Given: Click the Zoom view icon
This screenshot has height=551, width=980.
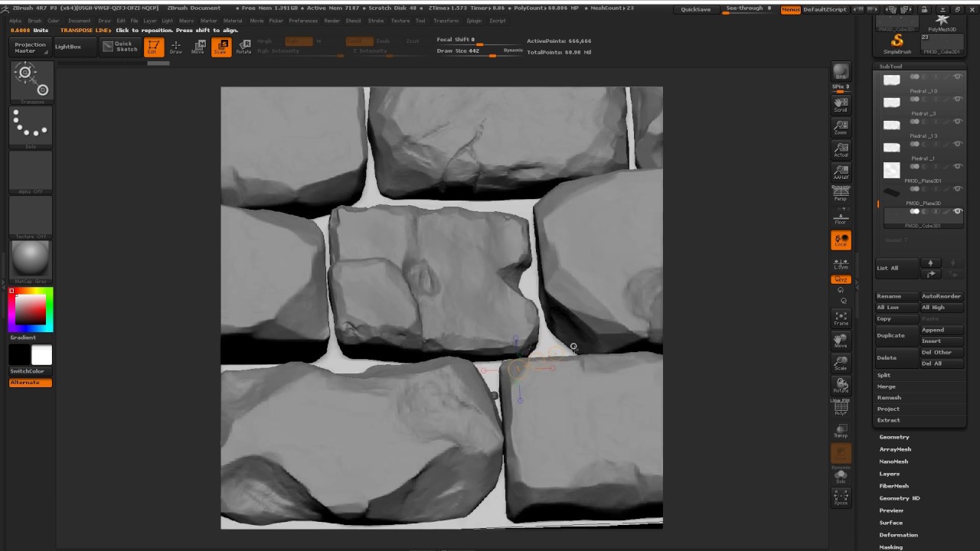Looking at the screenshot, I should 841,128.
